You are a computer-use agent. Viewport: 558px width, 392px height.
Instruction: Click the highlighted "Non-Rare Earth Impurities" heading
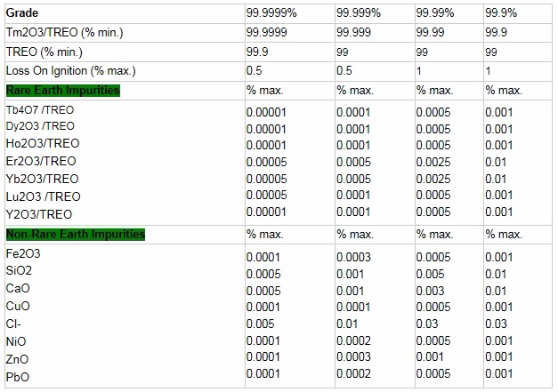click(76, 234)
